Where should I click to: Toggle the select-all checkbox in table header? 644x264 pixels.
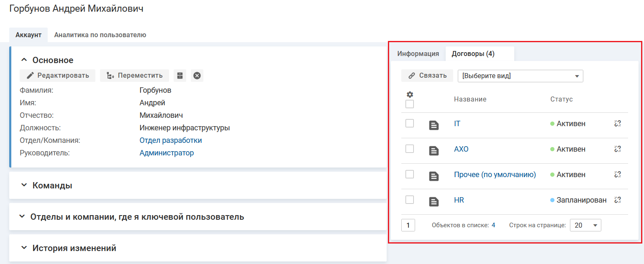pos(410,104)
